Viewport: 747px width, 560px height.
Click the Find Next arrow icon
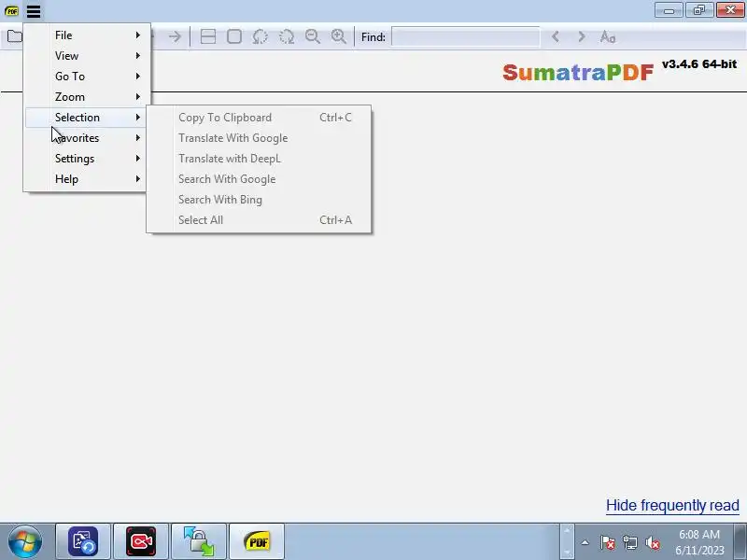(x=581, y=36)
